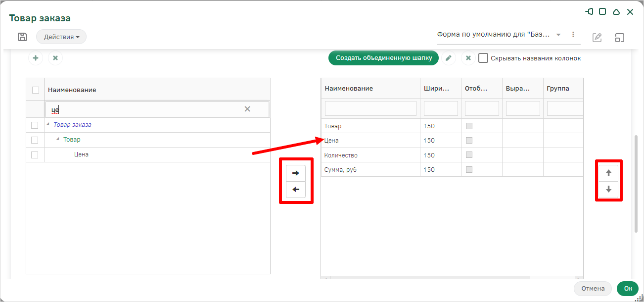Click Создать объединенную шапку button
644x302 pixels.
(x=384, y=58)
